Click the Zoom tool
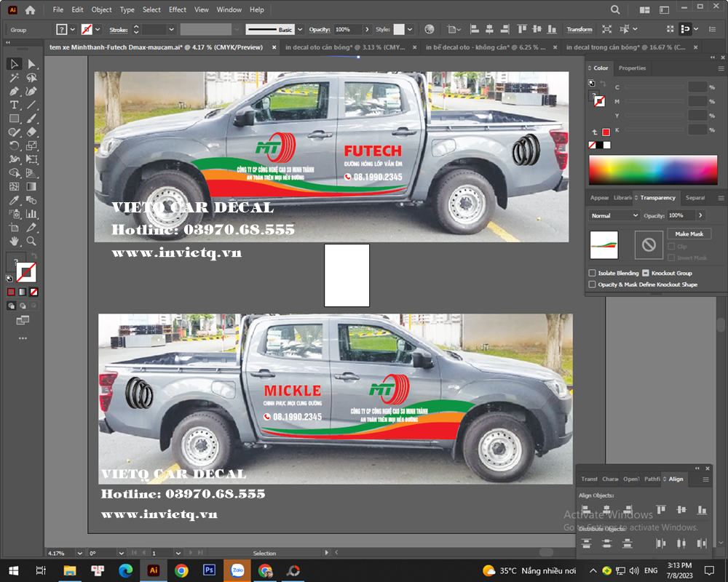This screenshot has width=728, height=582. pos(31,241)
